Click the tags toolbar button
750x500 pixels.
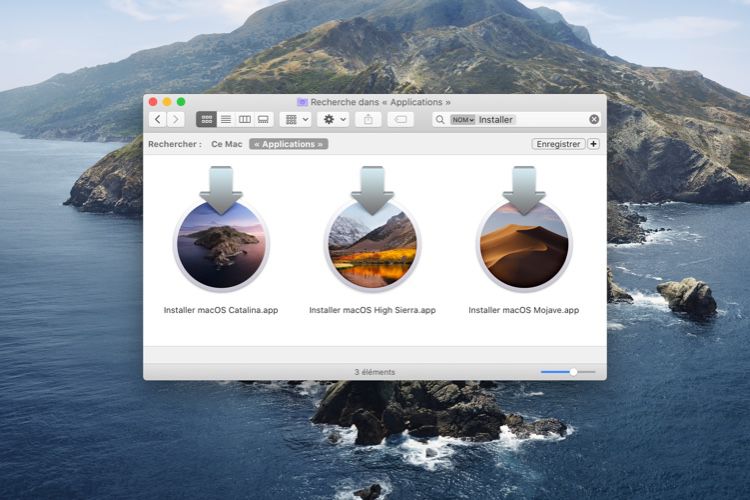401,119
